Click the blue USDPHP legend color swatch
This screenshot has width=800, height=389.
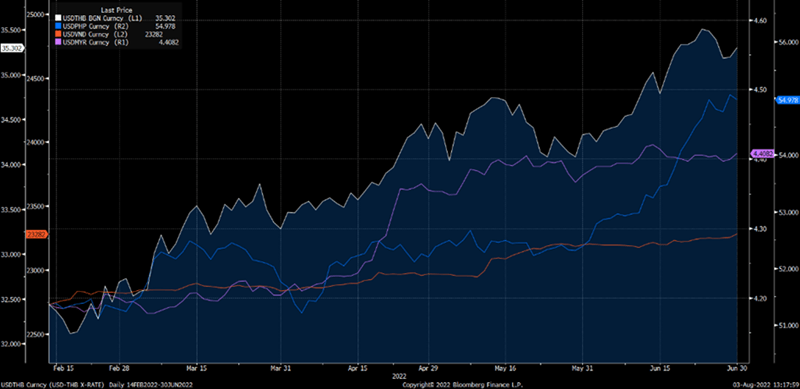coord(58,26)
